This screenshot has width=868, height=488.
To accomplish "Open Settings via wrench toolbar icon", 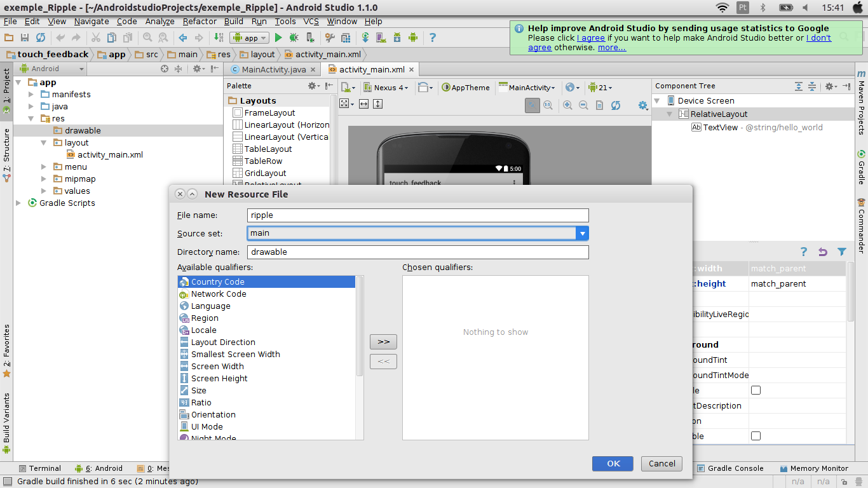I will pos(330,37).
